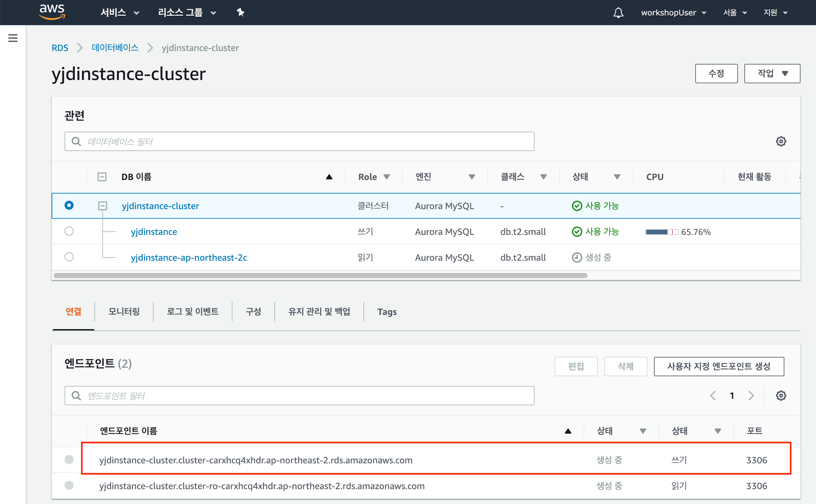Open the yjdinstance-cluster link

[160, 206]
